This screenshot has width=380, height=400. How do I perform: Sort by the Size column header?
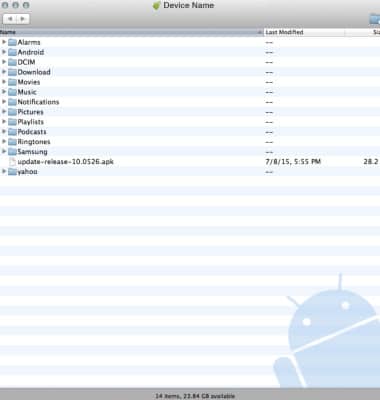coord(363,32)
